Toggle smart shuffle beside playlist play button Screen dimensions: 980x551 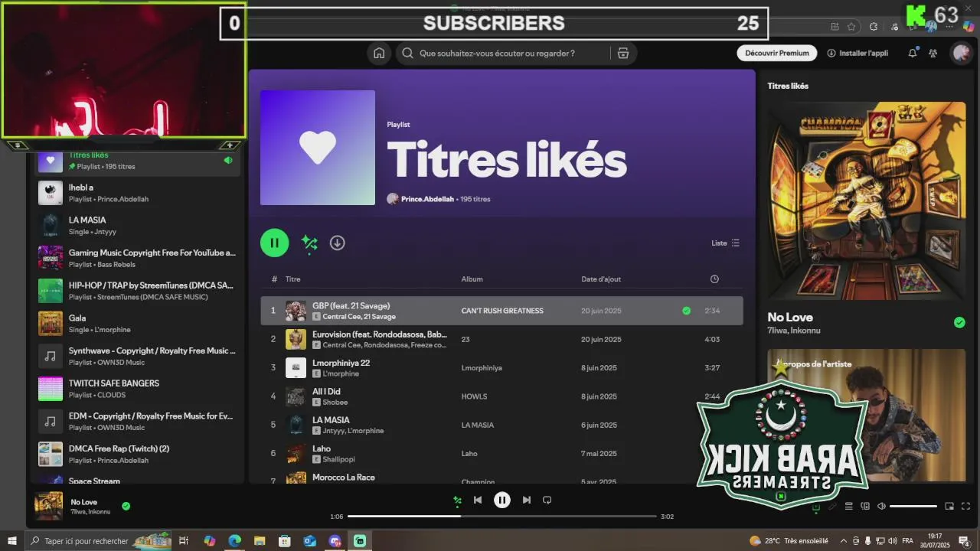309,243
